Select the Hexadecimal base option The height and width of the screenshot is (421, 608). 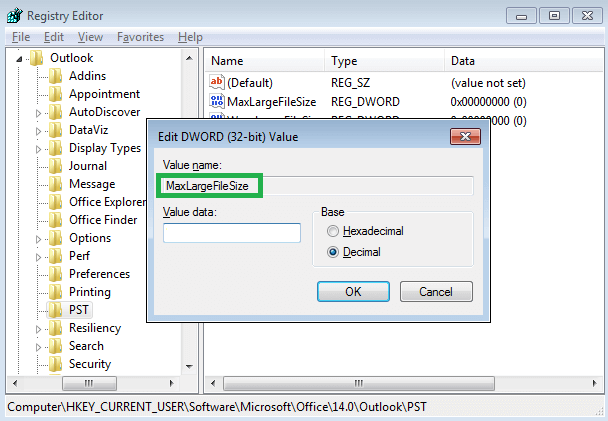(x=333, y=231)
